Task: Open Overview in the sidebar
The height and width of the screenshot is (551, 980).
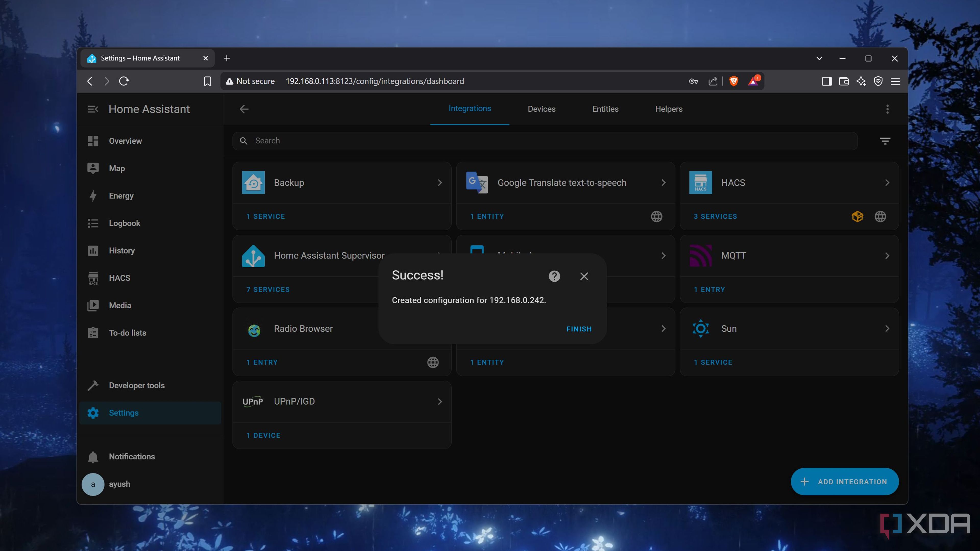Action: point(150,141)
